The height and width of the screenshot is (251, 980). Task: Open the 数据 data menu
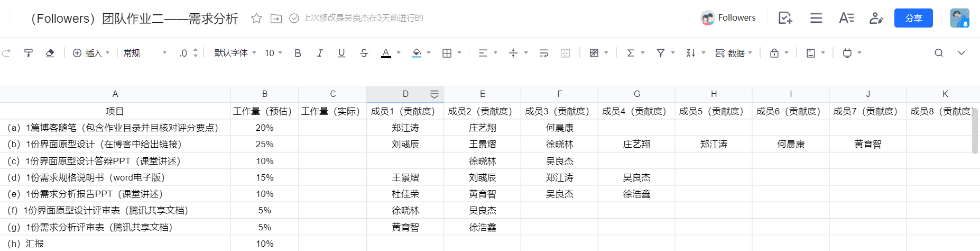pos(734,53)
